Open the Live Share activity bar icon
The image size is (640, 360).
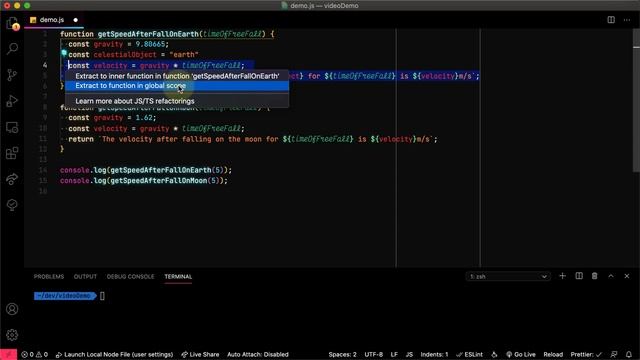point(12,179)
